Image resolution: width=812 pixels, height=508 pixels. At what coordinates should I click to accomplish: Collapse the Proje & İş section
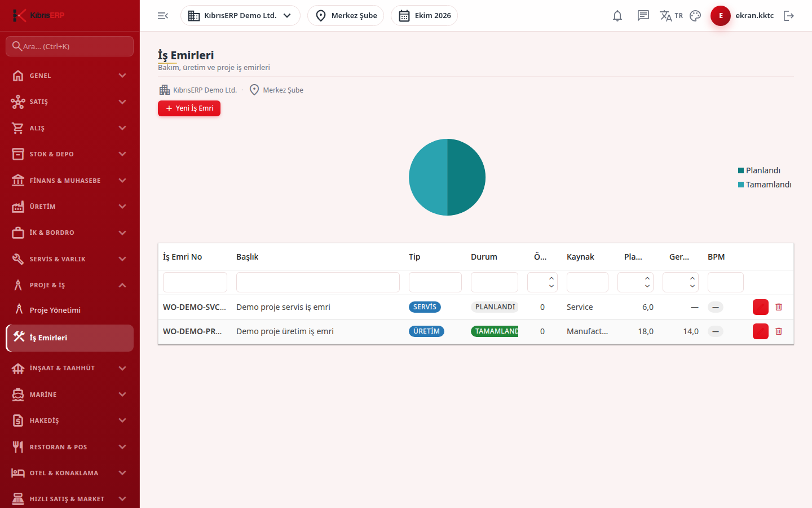tap(70, 285)
